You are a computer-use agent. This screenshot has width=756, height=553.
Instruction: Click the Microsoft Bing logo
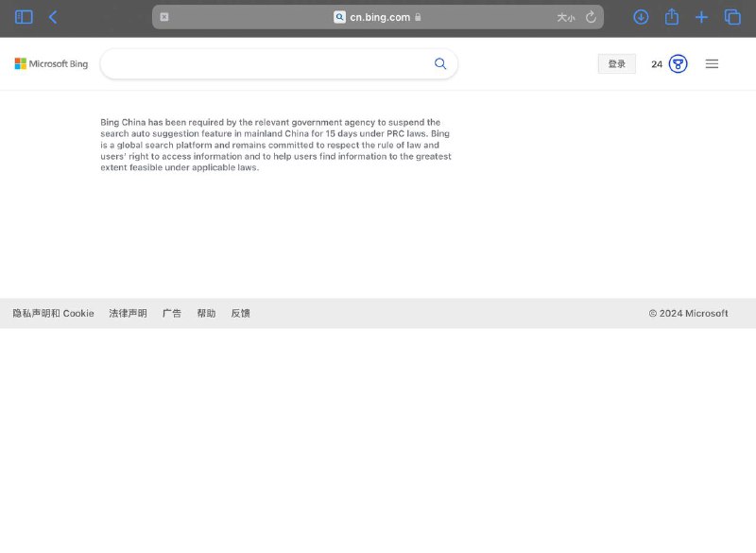point(49,63)
